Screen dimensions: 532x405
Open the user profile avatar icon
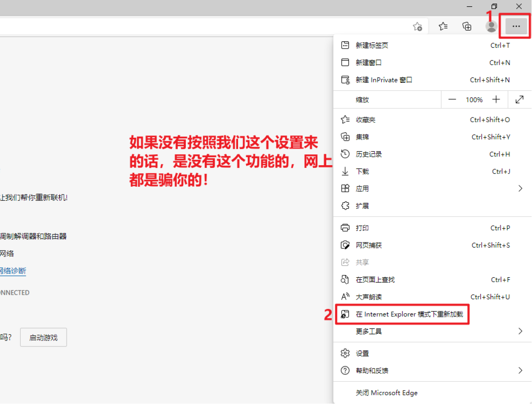coord(491,26)
